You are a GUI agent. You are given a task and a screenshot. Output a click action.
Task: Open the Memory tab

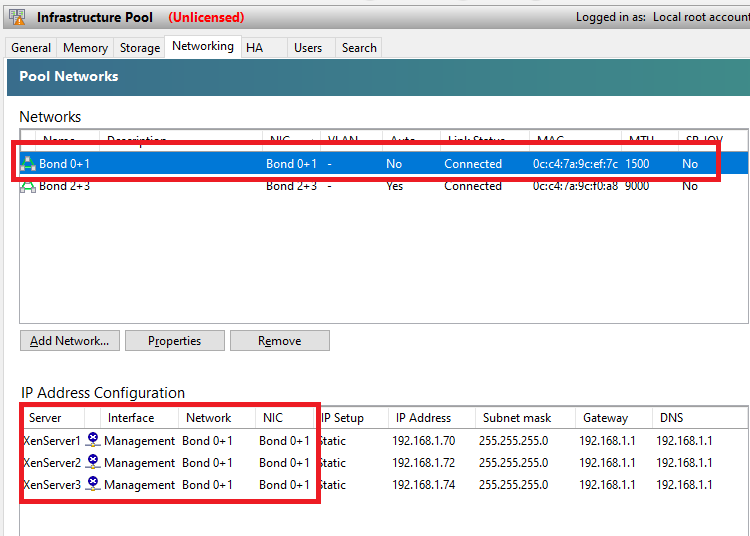point(85,48)
